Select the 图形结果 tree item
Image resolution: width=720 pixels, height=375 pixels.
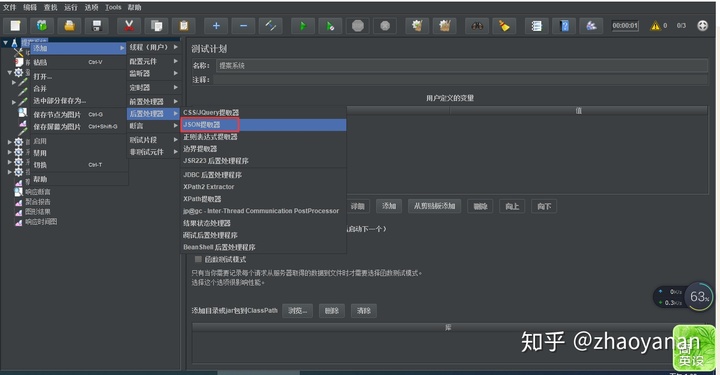(x=38, y=212)
